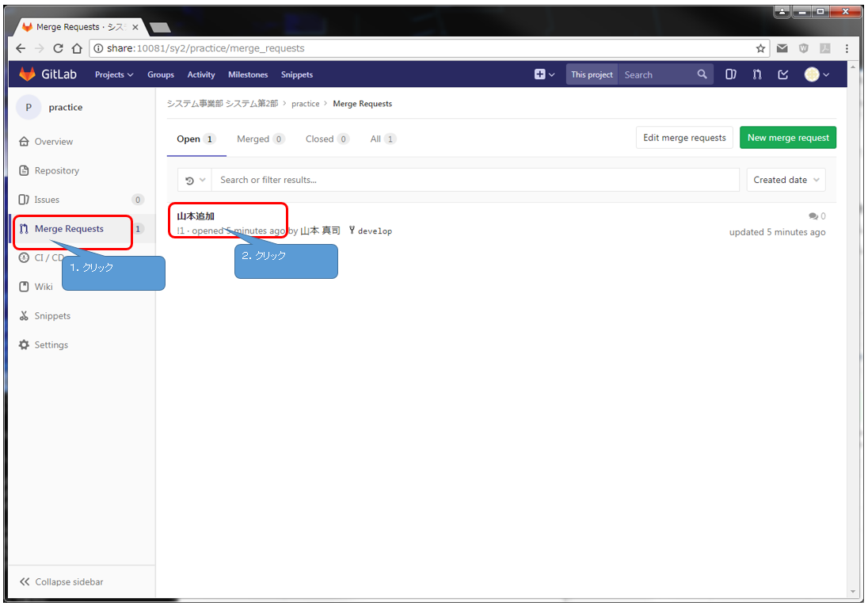
Task: Switch to the Closed tab
Action: 326,139
